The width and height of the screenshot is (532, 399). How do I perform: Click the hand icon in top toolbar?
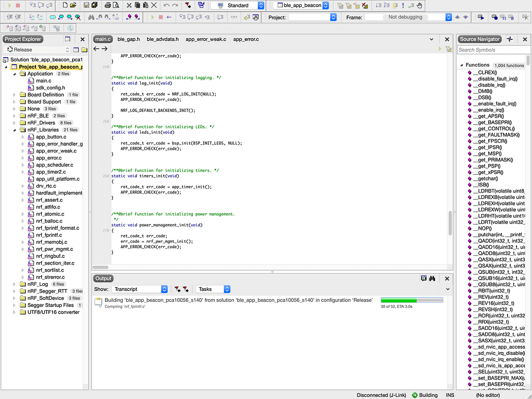419,5
